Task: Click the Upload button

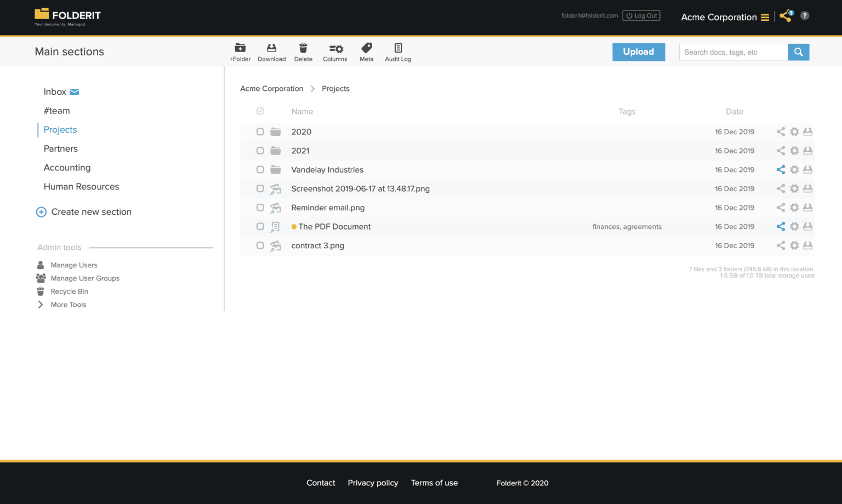Action: (638, 51)
